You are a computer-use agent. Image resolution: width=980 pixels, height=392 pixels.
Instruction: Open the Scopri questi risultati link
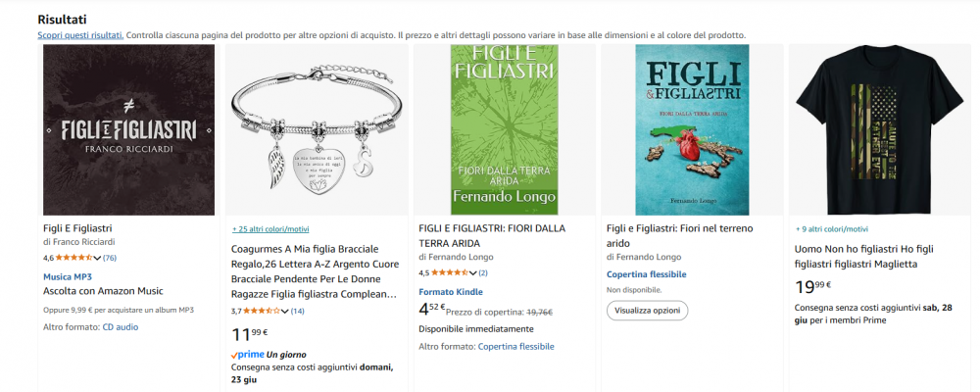pyautogui.click(x=80, y=35)
